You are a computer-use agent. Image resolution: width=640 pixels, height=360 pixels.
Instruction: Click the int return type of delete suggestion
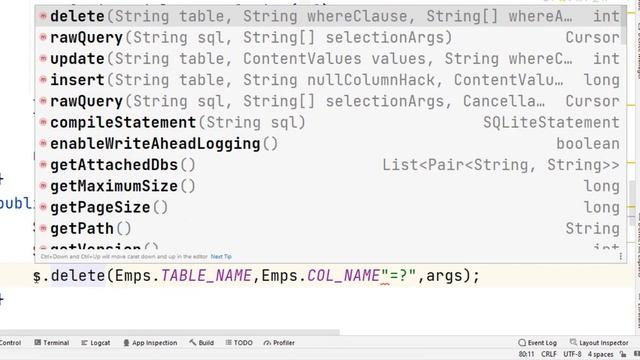pos(606,16)
